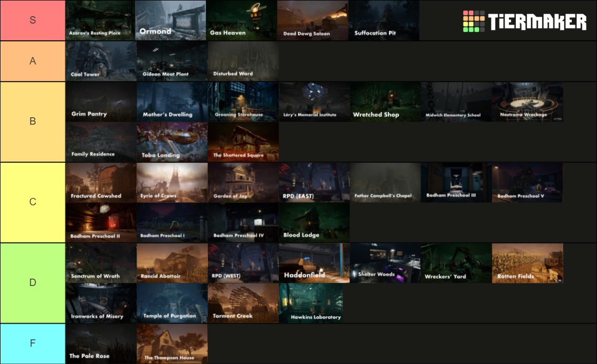Viewport: 597px width, 364px height.
Task: Click the RPD (EAST) map image
Action: [313, 182]
